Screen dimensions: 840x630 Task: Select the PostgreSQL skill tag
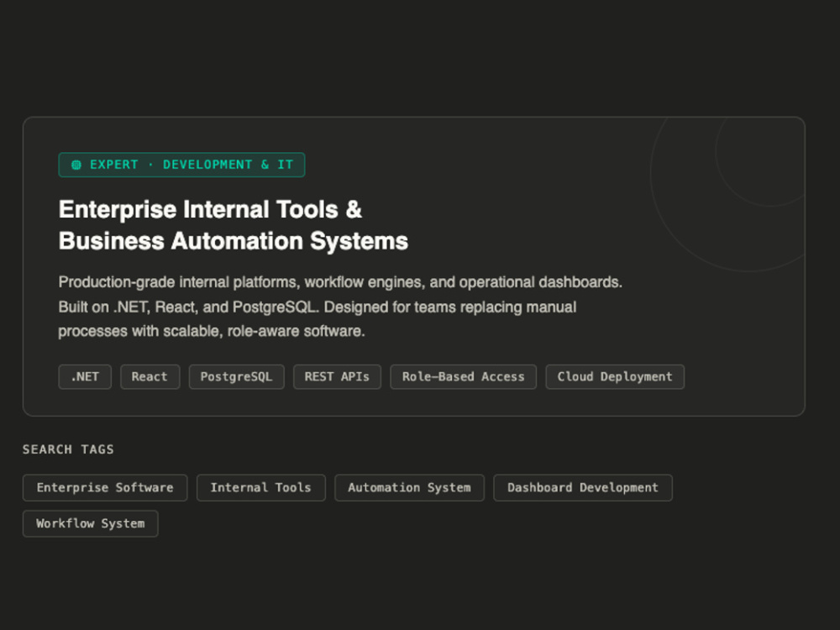[236, 376]
